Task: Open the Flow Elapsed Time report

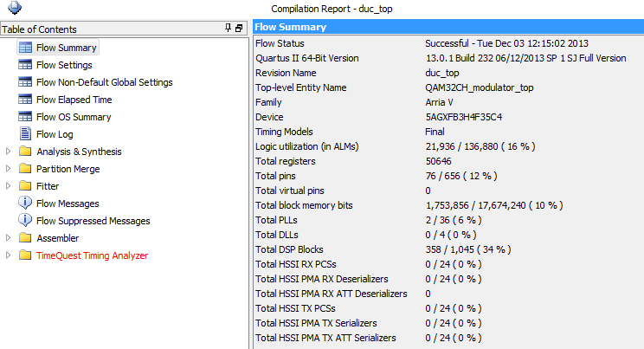Action: coord(74,100)
